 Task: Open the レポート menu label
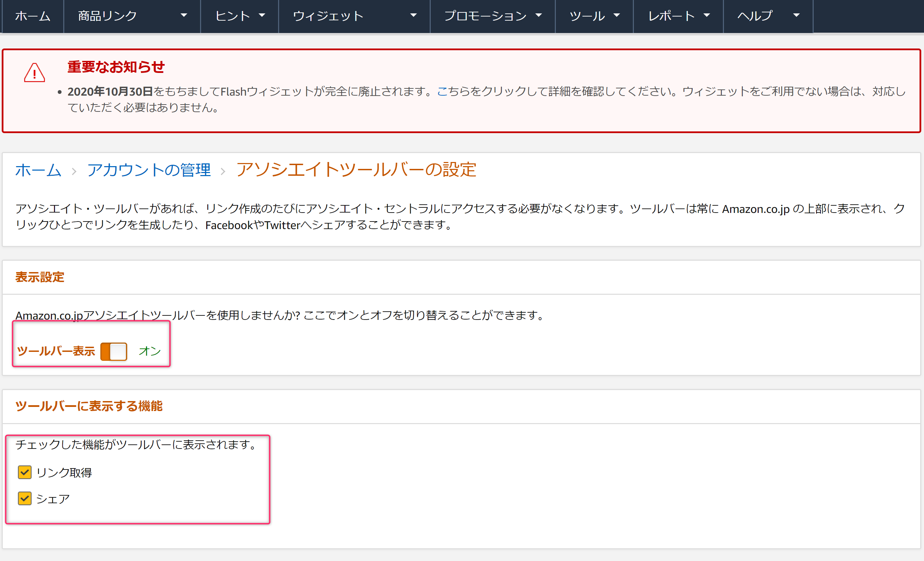click(671, 16)
